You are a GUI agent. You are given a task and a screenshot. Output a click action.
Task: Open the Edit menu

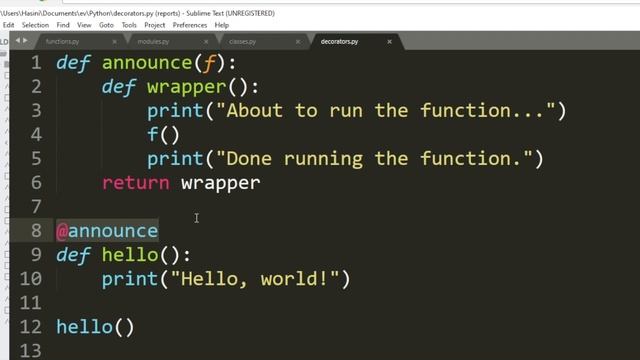[8, 25]
